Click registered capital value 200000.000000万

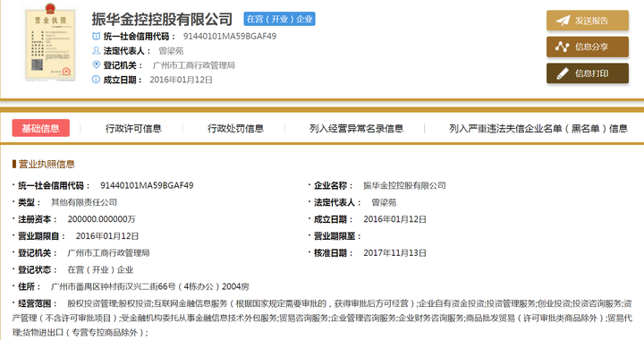click(x=101, y=219)
